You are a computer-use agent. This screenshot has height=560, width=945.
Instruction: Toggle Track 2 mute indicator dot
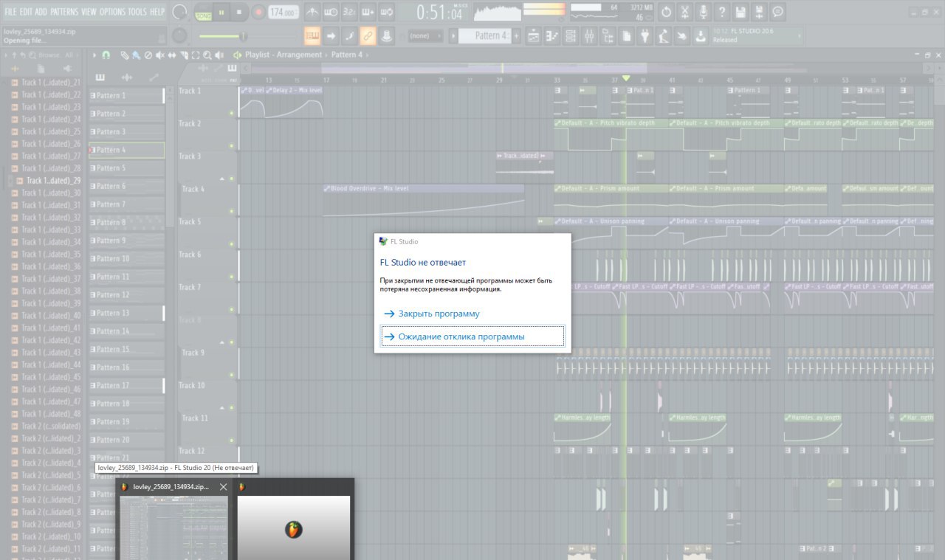pyautogui.click(x=231, y=146)
